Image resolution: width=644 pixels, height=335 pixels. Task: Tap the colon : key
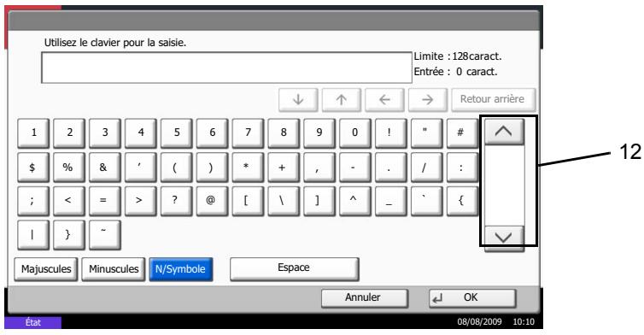click(x=462, y=167)
